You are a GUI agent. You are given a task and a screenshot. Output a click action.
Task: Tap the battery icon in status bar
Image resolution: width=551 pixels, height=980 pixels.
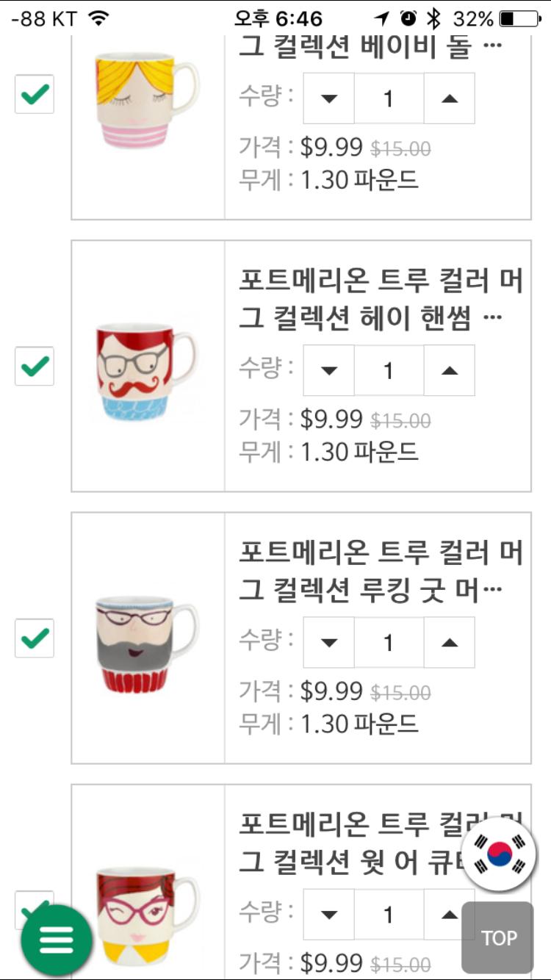click(518, 18)
